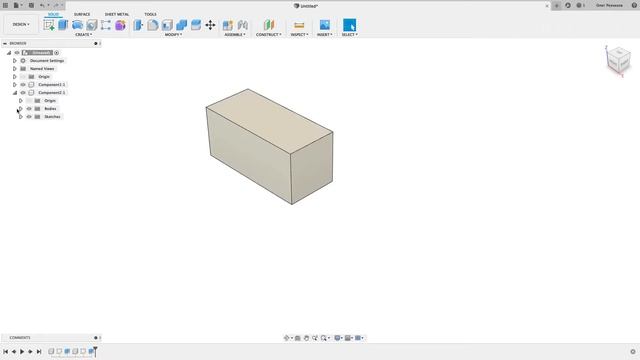Select the Pan hand tool in navigation bar
The width and height of the screenshot is (640, 360).
click(x=306, y=338)
